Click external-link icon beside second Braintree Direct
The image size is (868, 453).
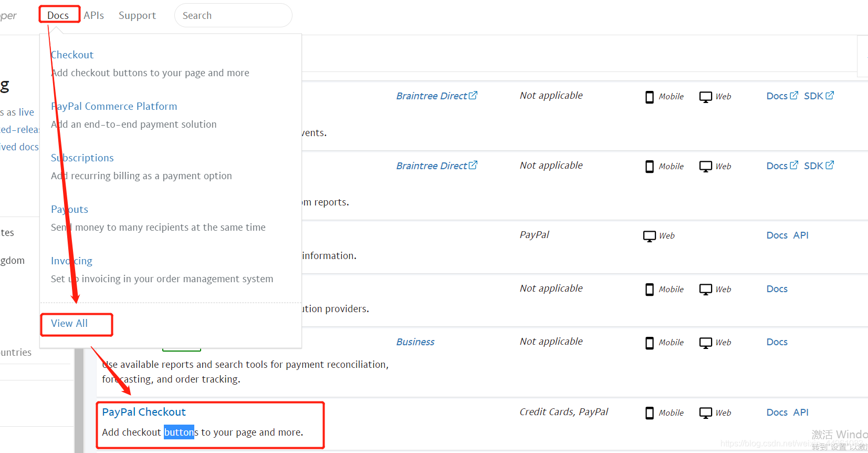(x=473, y=165)
